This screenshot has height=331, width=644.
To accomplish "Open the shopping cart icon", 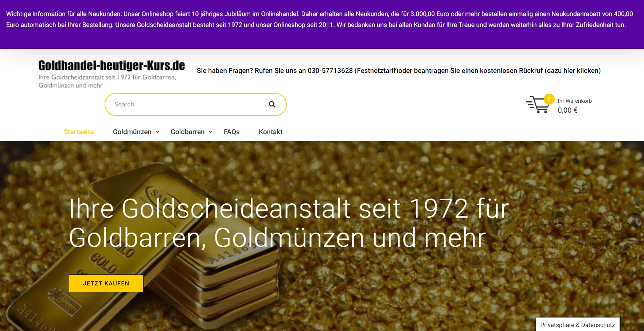I will 537,105.
